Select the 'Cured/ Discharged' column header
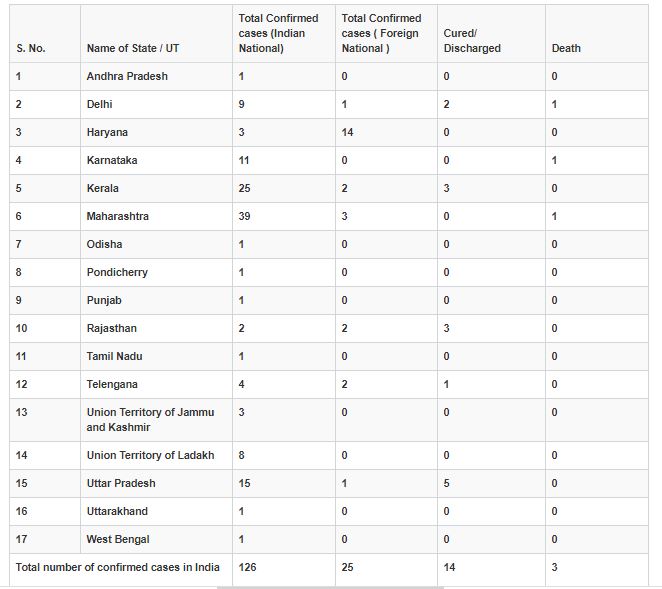Viewport: 662px width, 589px height. point(472,40)
